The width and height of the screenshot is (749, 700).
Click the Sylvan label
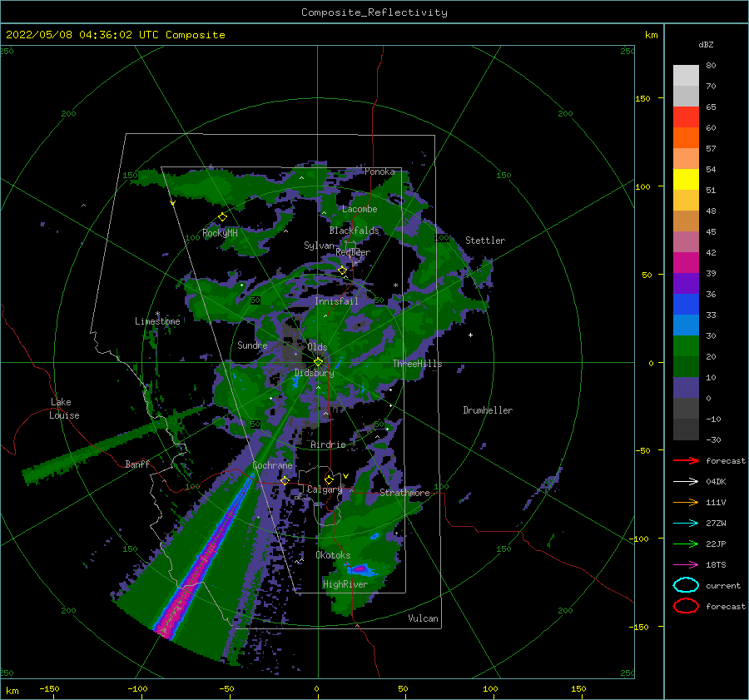click(x=319, y=246)
